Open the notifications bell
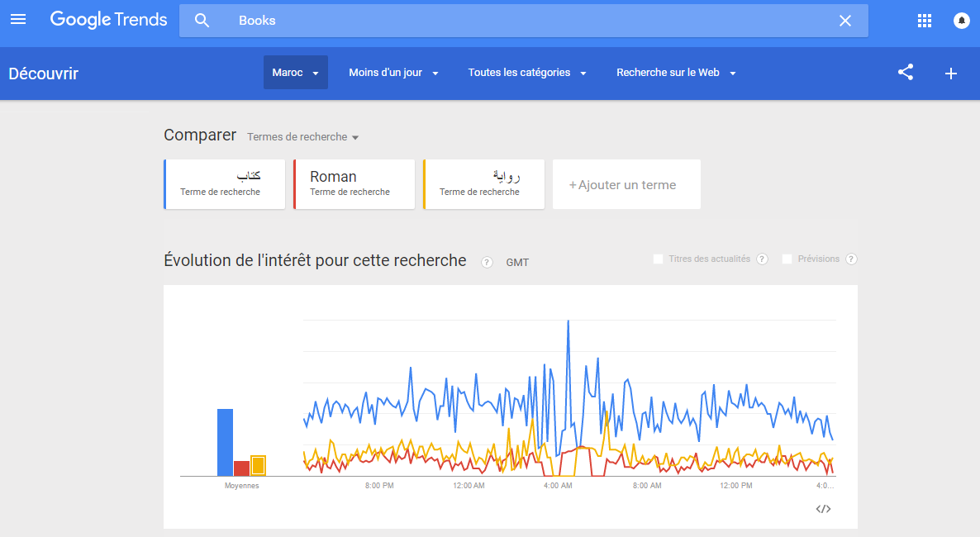 [x=962, y=21]
